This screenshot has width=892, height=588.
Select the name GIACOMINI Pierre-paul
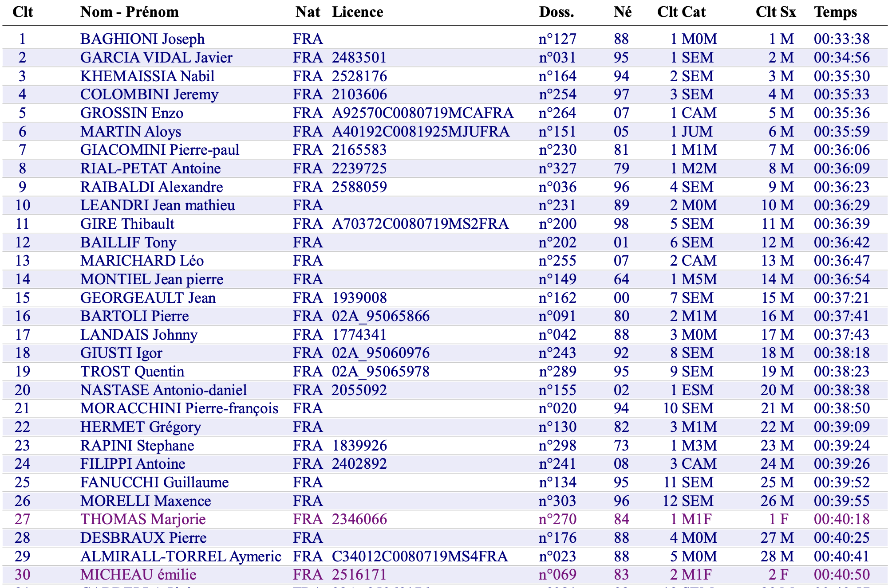click(x=160, y=150)
